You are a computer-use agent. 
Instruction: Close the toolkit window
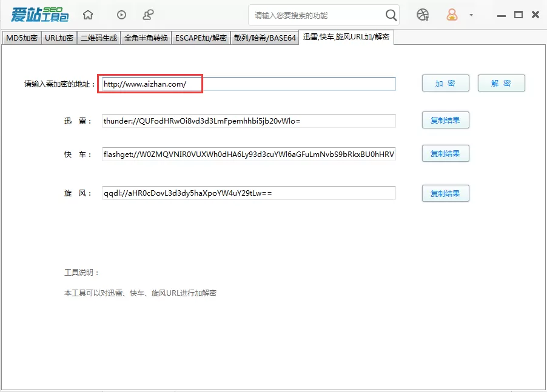[x=535, y=15]
